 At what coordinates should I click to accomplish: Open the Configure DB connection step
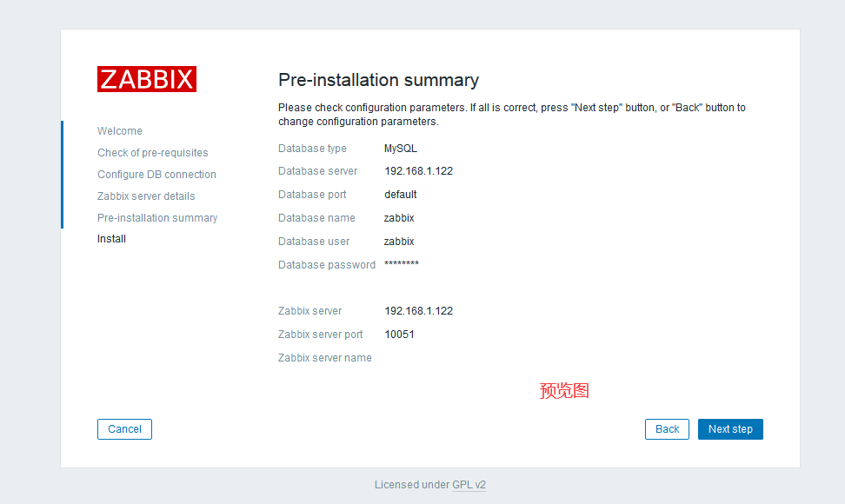[x=156, y=175]
